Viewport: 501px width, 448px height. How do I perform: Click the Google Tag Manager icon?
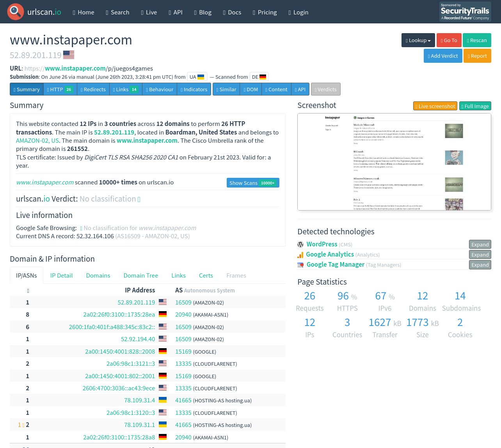point(300,265)
